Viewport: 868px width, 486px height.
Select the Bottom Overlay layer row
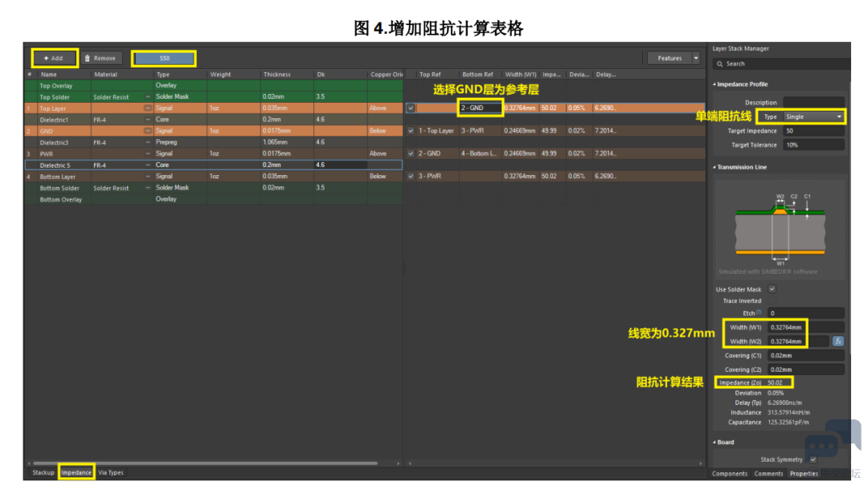214,199
